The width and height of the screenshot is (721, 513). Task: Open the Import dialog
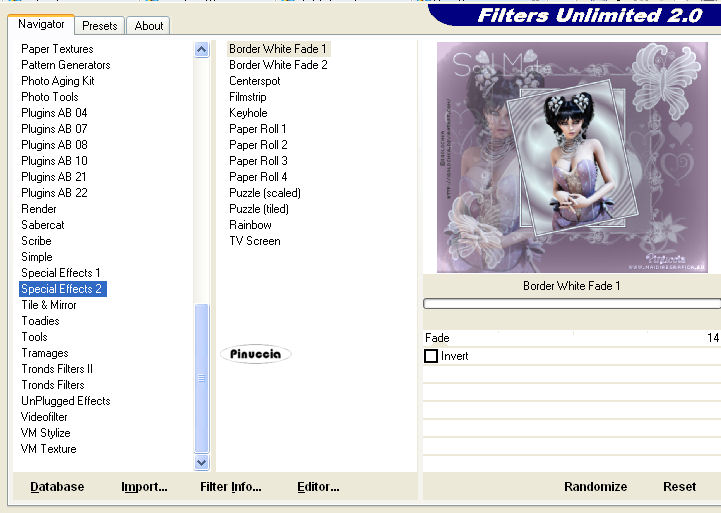[x=144, y=487]
